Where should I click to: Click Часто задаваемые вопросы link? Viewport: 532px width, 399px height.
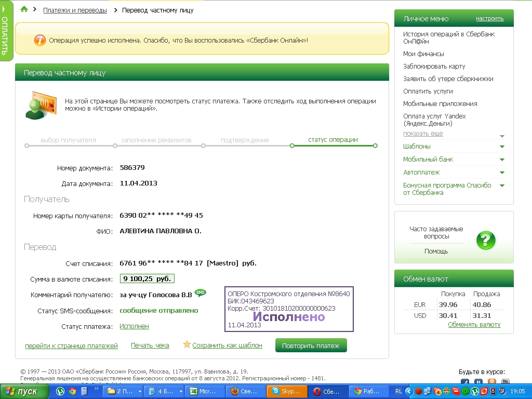click(436, 233)
